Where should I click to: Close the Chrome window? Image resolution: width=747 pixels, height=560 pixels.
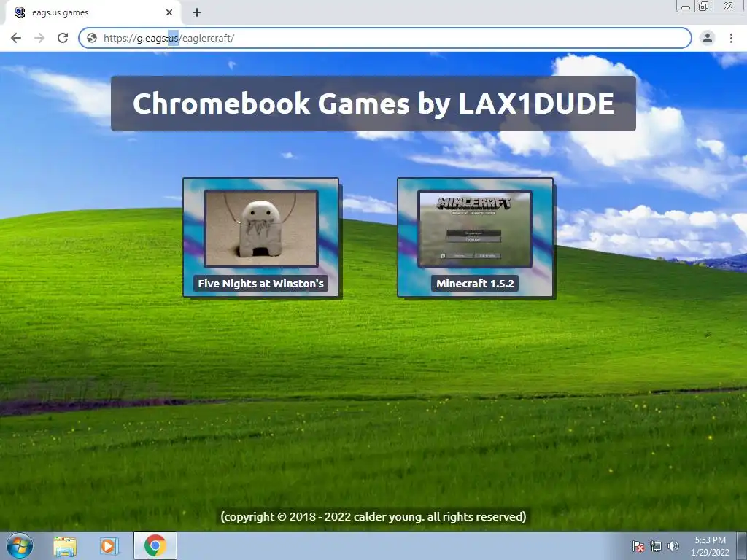729,6
